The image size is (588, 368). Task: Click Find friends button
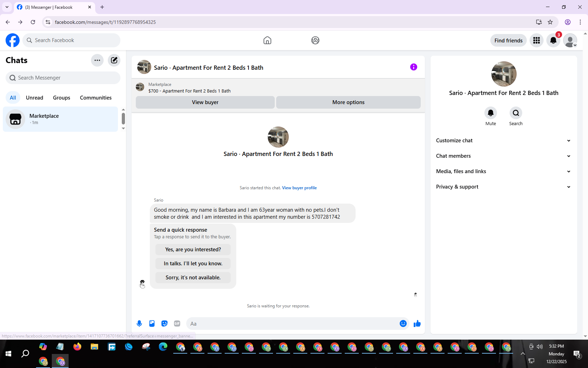pos(508,40)
